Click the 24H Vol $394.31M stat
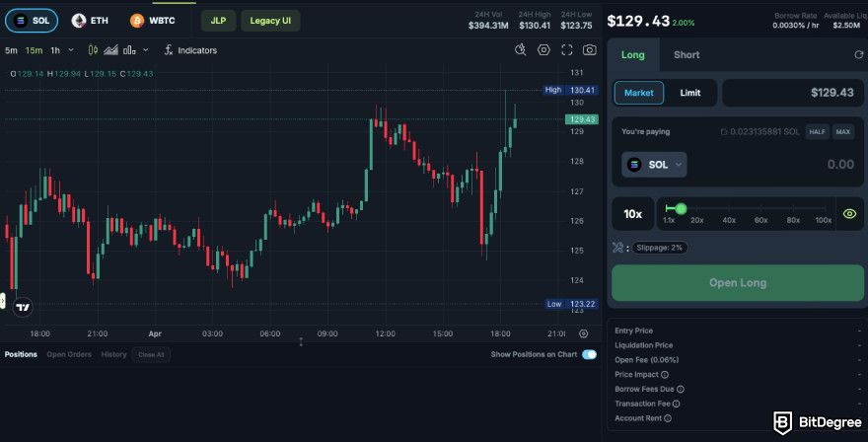The width and height of the screenshot is (868, 442). [x=488, y=21]
